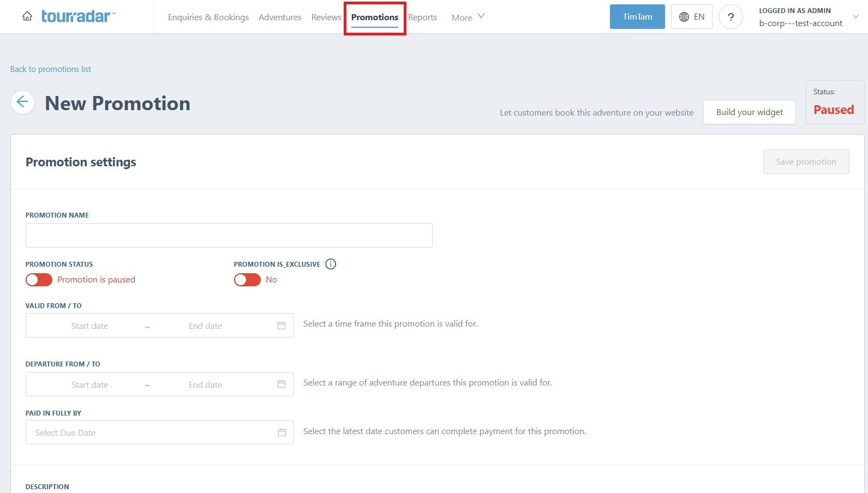Open the Enquiries & Bookings tab
868x493 pixels.
(208, 17)
